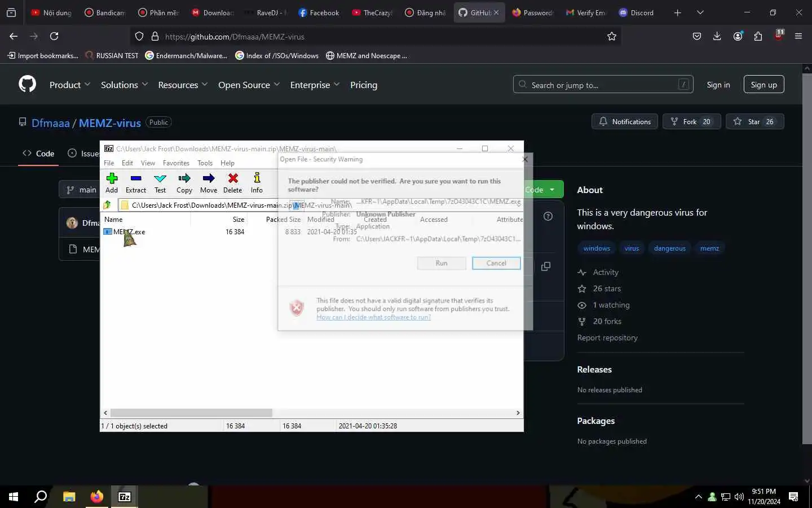
Task: Click the 'dangerous' topic tag
Action: click(x=670, y=248)
